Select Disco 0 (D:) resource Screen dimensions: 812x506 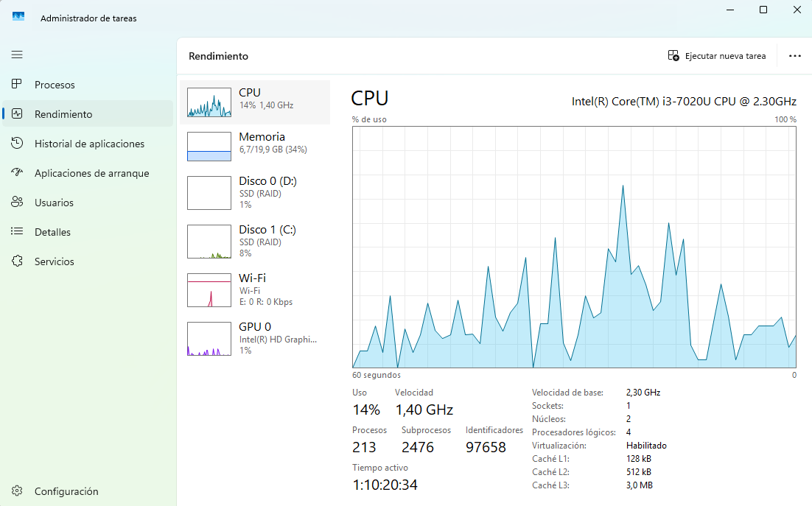tap(255, 192)
